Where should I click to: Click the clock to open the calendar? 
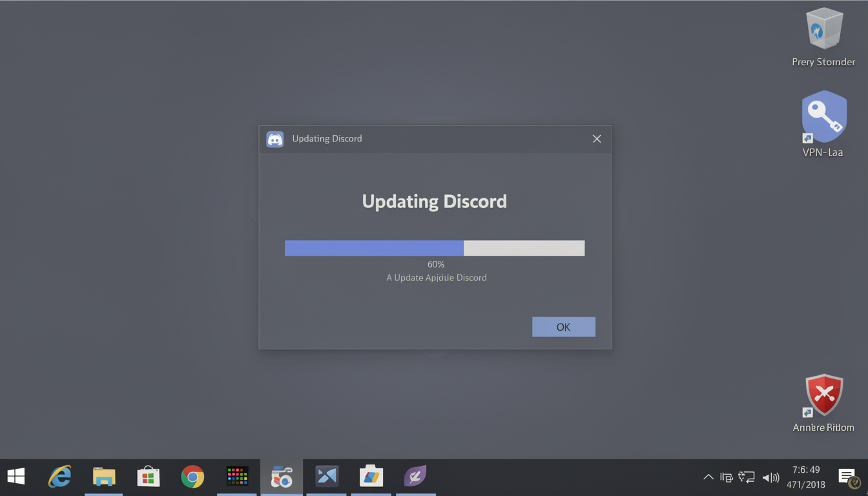pyautogui.click(x=805, y=477)
